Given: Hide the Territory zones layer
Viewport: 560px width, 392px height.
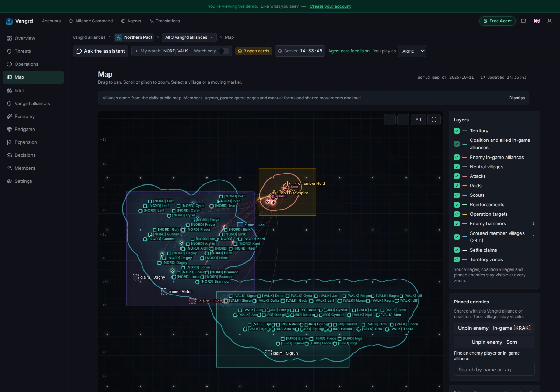Looking at the screenshot, I should tap(457, 259).
